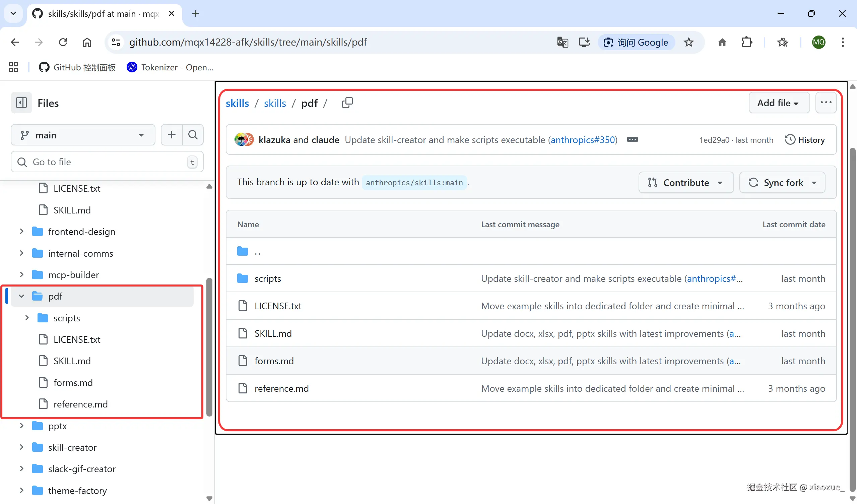This screenshot has width=857, height=504.
Task: Copy the file path with the copy icon
Action: click(347, 102)
